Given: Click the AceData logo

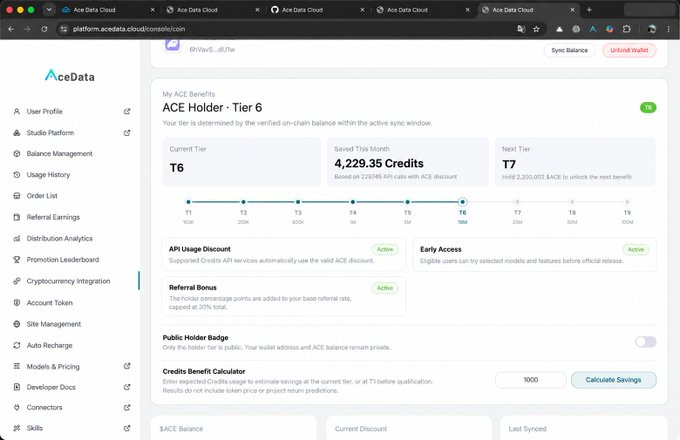Looking at the screenshot, I should 70,76.
